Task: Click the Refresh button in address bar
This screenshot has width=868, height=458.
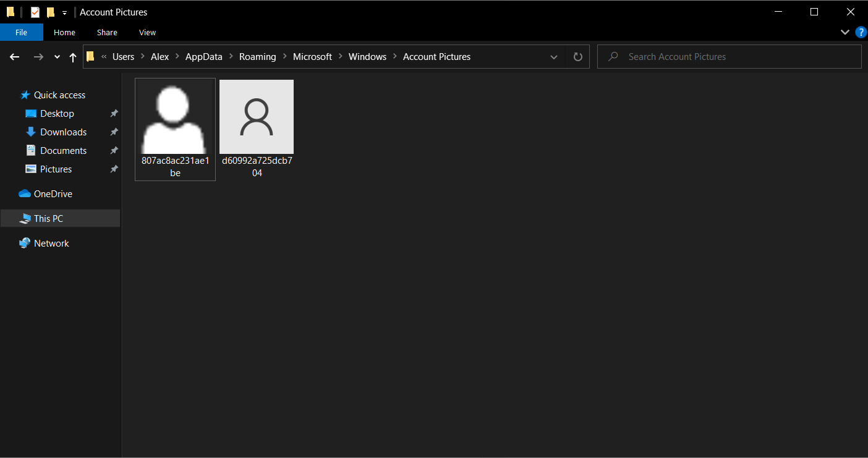Action: pos(578,57)
